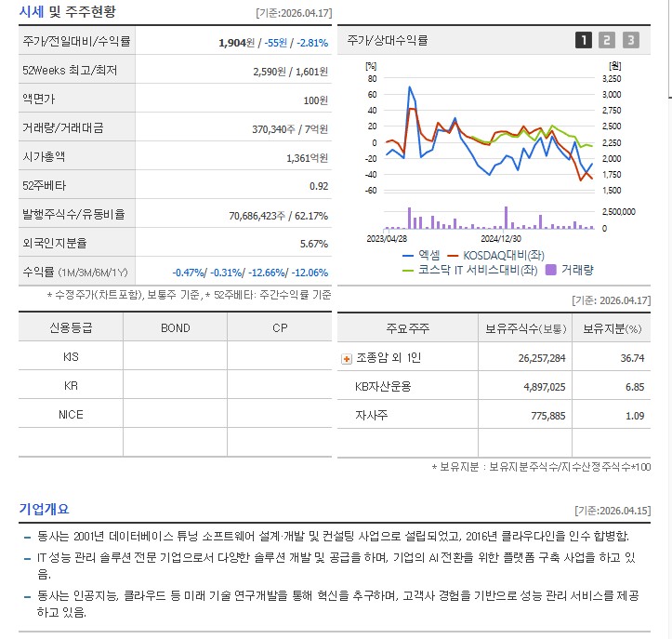Click the CP column header
The height and width of the screenshot is (639, 672).
[x=280, y=327]
